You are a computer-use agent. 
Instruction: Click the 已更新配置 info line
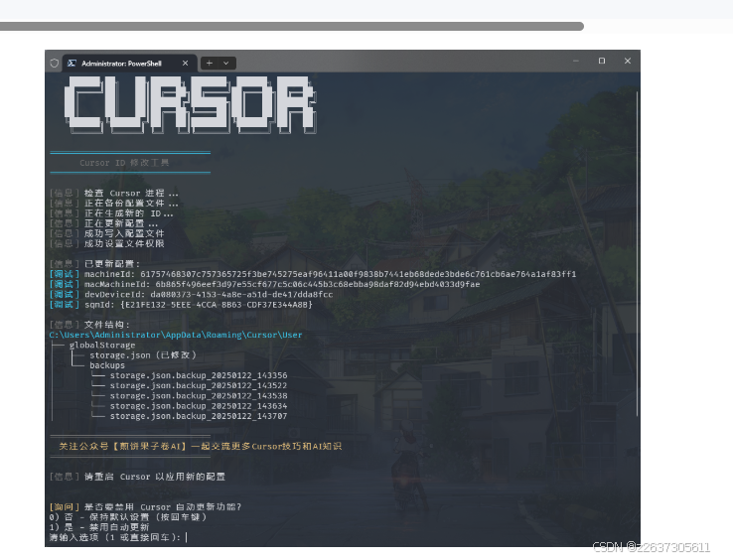pyautogui.click(x=95, y=264)
